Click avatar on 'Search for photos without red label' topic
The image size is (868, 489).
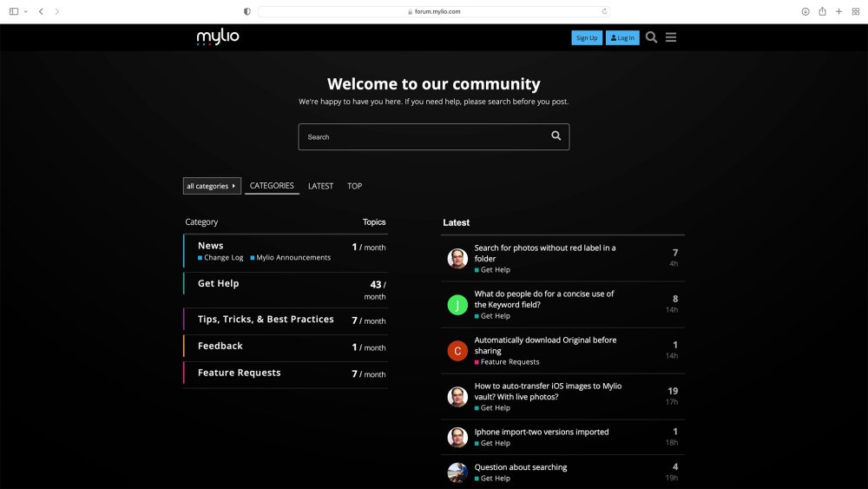point(457,258)
